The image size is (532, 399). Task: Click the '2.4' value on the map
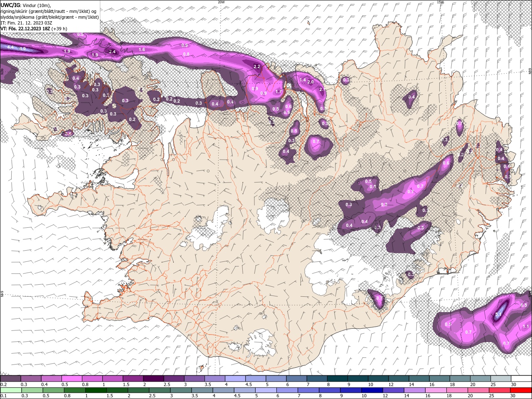point(112,52)
